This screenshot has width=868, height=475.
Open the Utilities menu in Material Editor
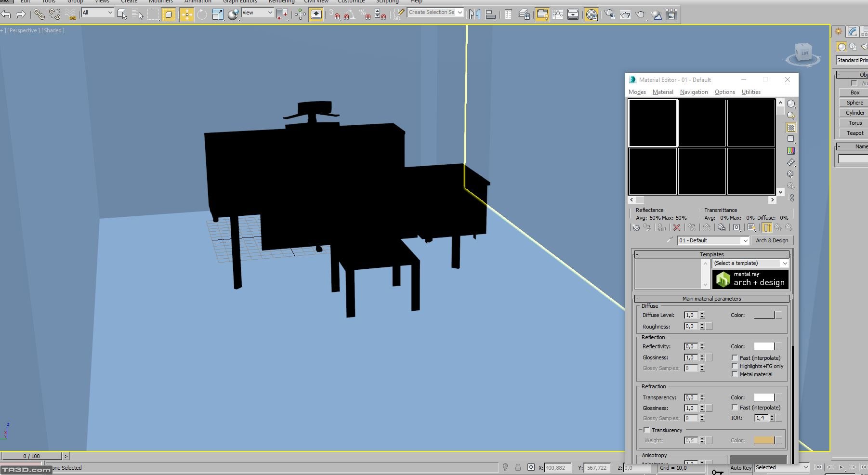pyautogui.click(x=751, y=92)
